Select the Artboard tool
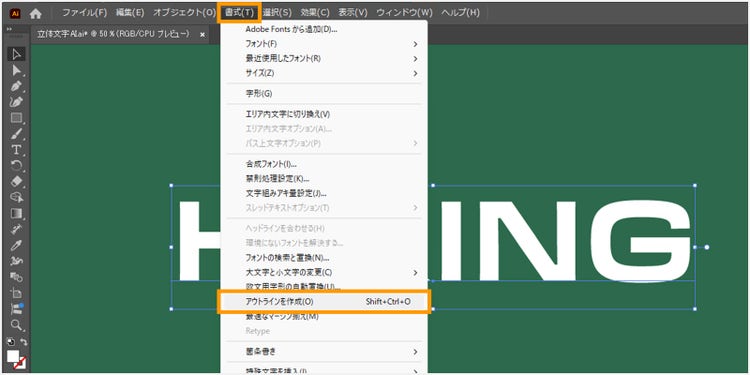Image resolution: width=750 pixels, height=375 pixels. tap(17, 293)
